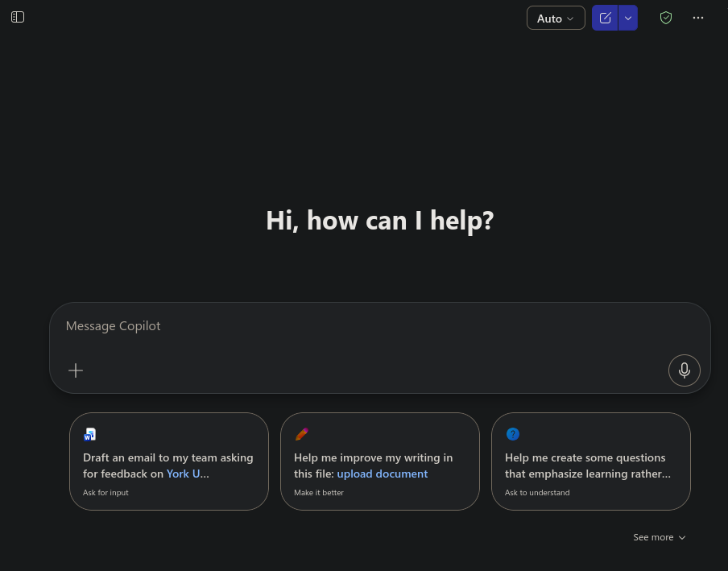Click the Word document icon on the email card
Viewport: 728px width, 571px height.
click(x=89, y=434)
